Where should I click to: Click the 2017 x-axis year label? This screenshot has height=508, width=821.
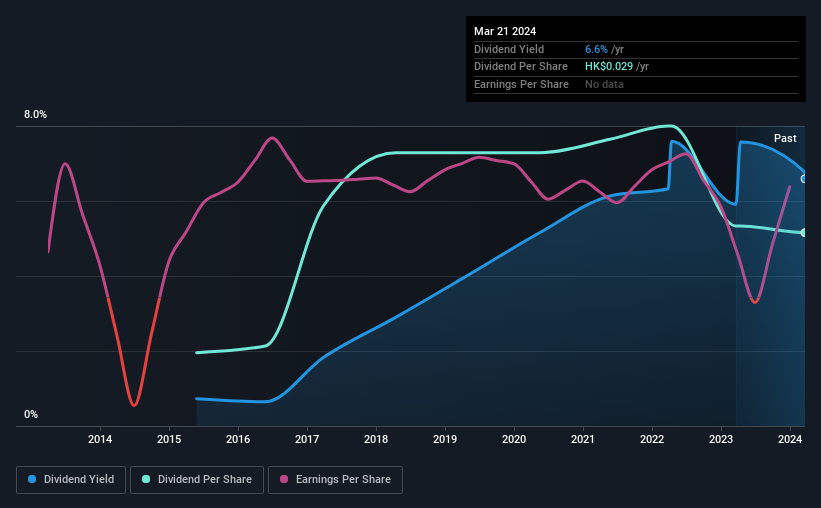[x=307, y=439]
